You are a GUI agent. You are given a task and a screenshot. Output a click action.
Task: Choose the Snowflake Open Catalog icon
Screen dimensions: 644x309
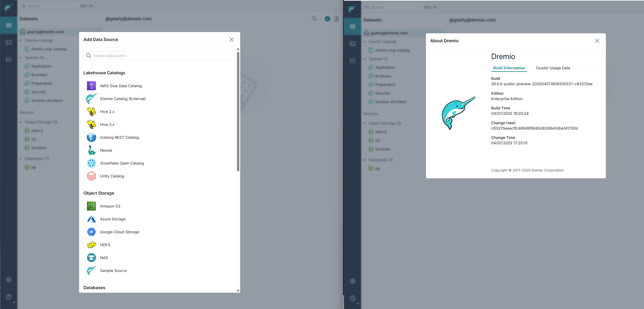tap(91, 163)
